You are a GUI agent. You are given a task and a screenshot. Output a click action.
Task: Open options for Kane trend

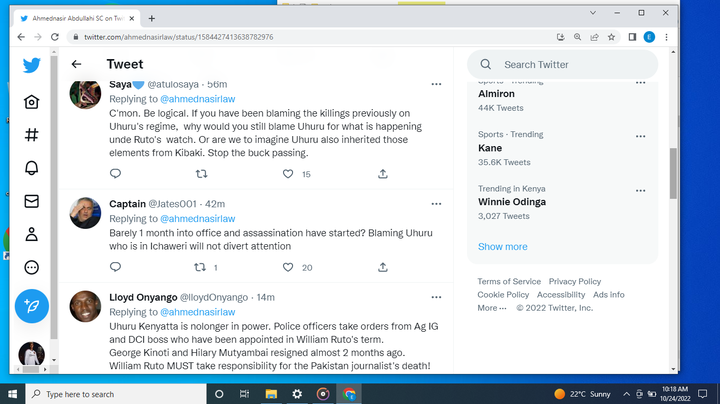(641, 136)
